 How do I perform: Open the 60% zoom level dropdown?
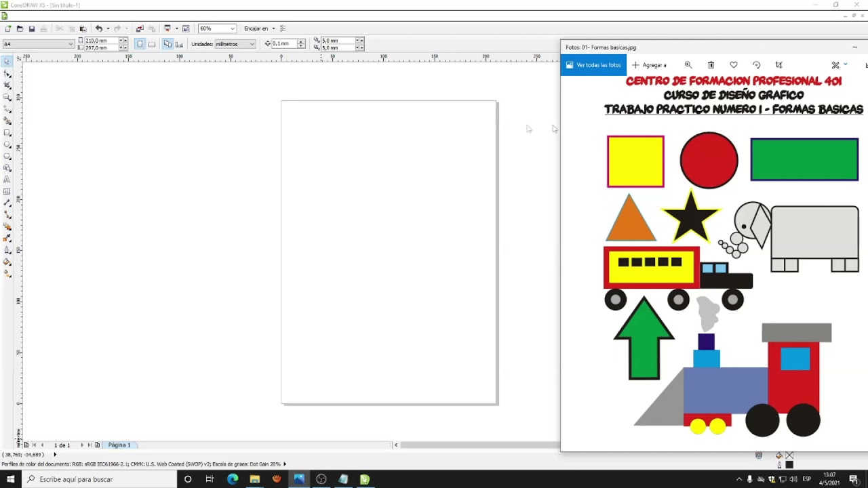coord(233,28)
